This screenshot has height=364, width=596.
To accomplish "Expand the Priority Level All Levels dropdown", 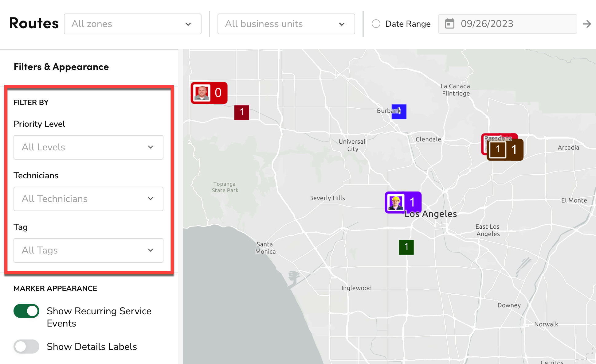I will (88, 147).
